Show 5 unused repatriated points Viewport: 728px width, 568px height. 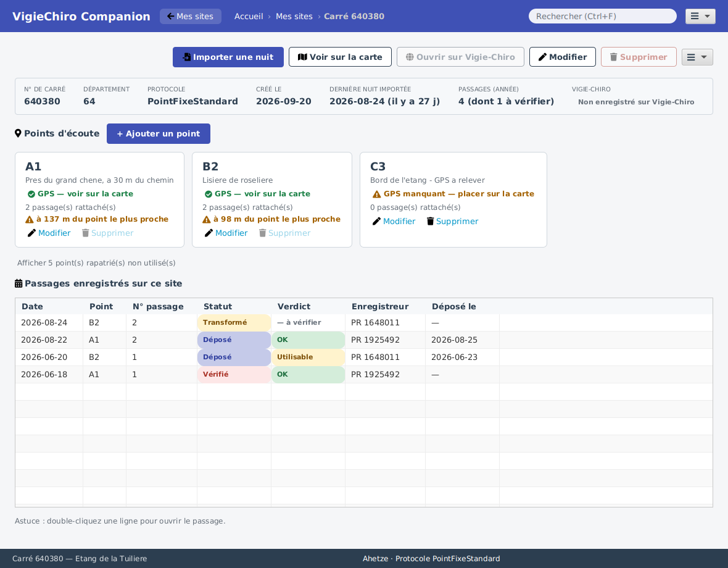96,263
